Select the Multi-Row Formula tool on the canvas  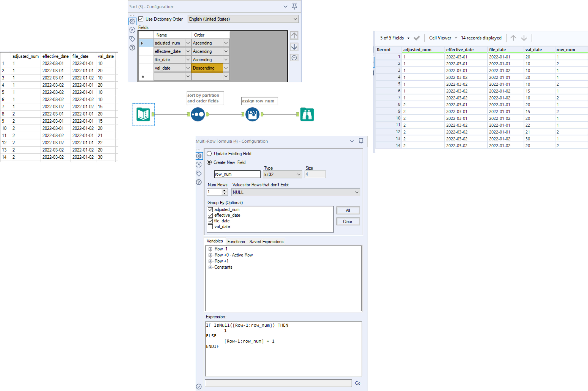coord(252,114)
